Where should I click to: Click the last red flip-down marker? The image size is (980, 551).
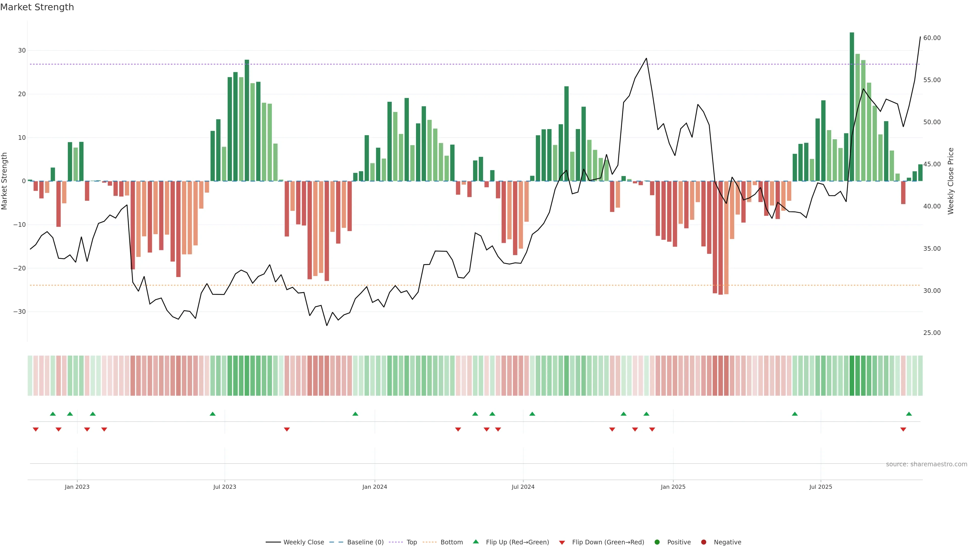coord(903,429)
